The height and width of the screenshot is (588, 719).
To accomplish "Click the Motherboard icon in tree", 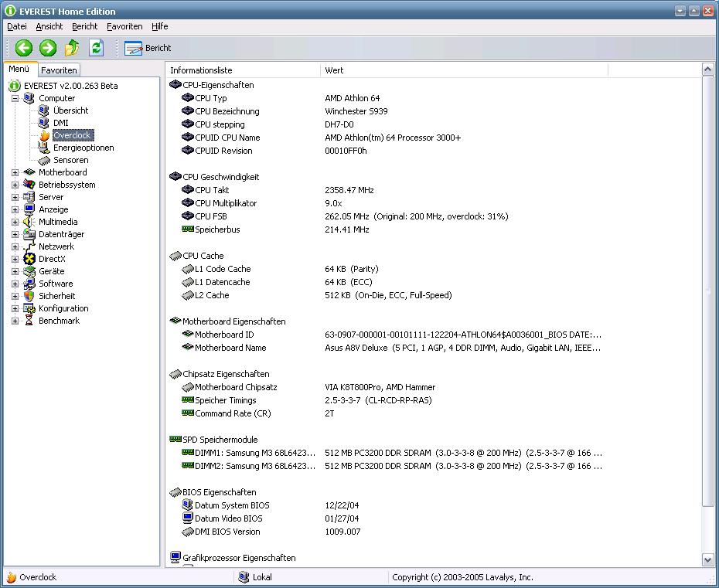I will 29,172.
